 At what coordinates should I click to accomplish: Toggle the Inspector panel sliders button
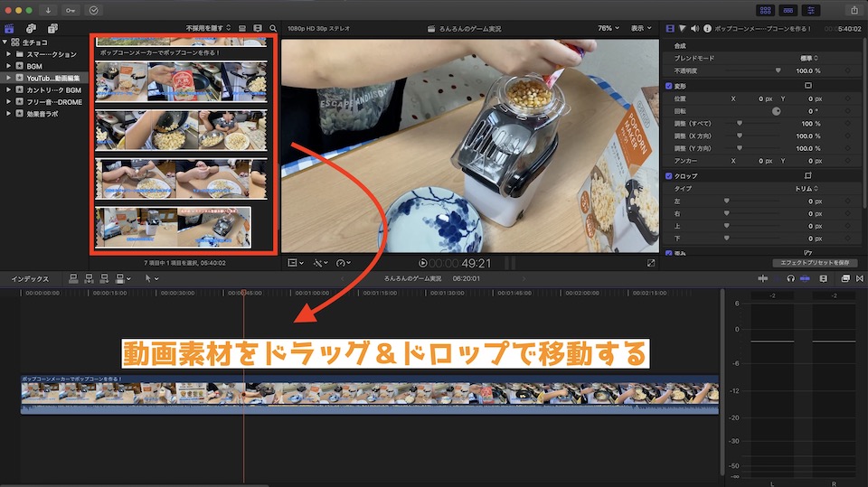[811, 10]
